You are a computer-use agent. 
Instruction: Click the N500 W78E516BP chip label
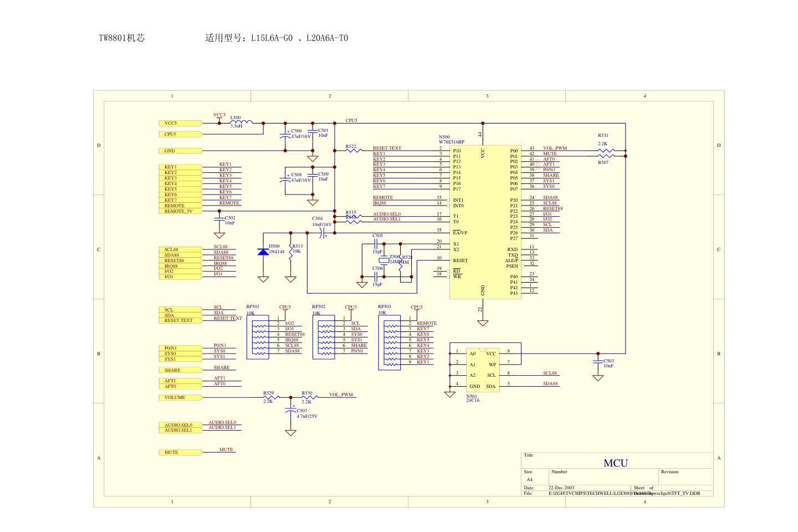pos(451,140)
